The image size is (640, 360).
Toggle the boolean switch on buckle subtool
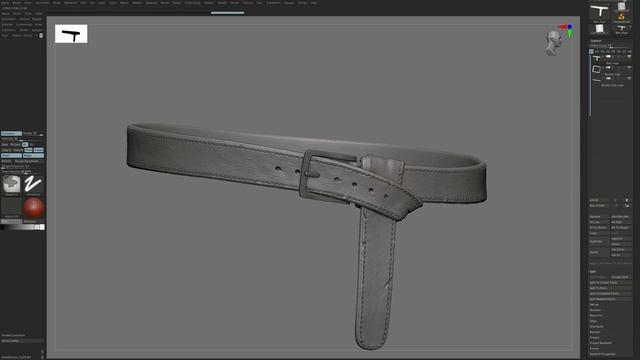point(608,67)
